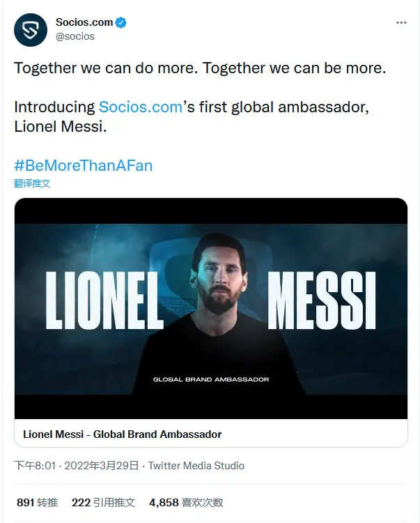
Task: Click the GLOBAL BRAND AMBASSADOR video caption
Action: tap(211, 379)
